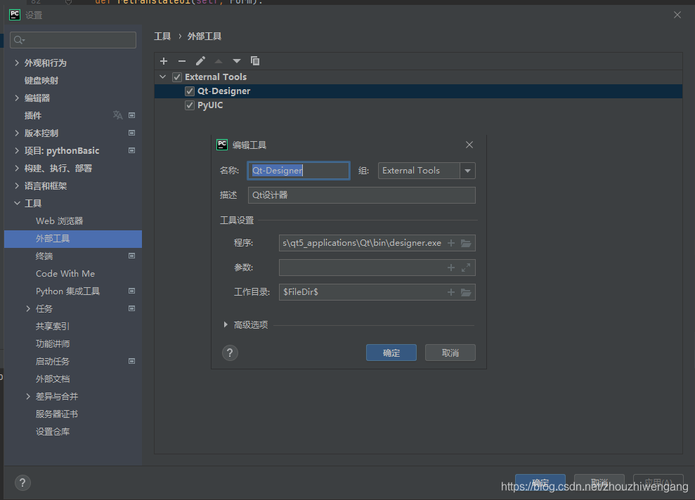Open the 组 External Tools dropdown
Viewport: 695px width, 500px height.
(468, 171)
